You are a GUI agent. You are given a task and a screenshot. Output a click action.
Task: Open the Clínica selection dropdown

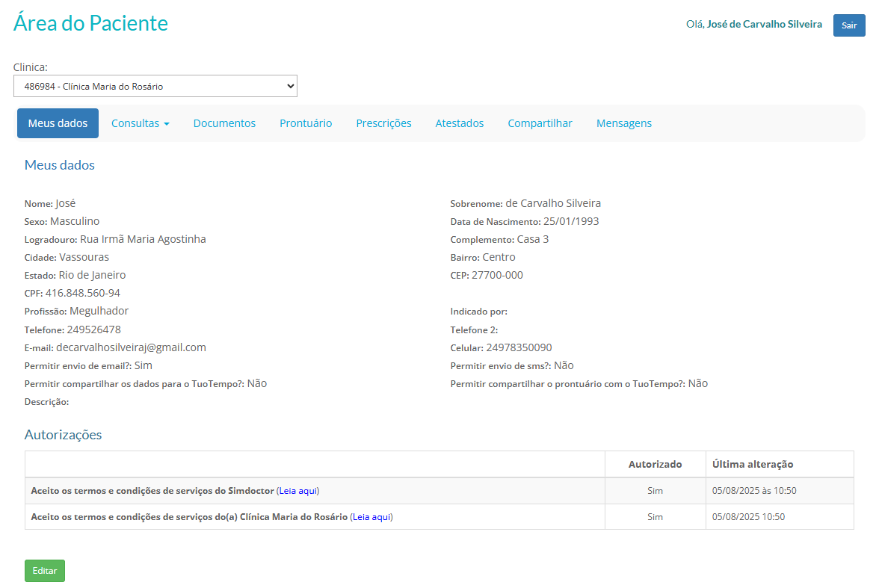tap(155, 86)
